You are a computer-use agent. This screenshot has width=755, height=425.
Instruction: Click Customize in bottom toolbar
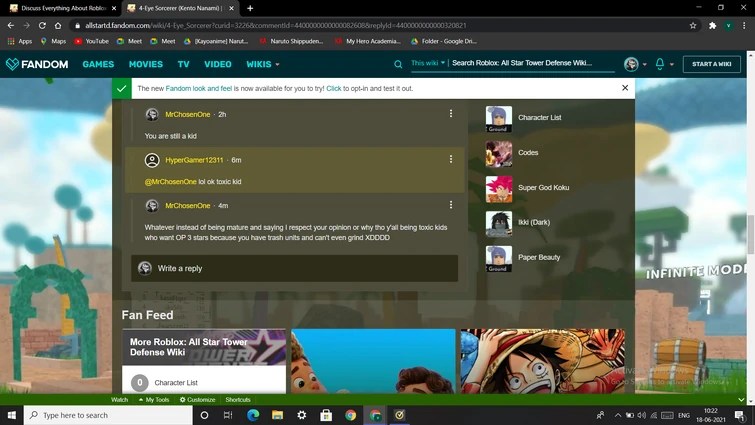(197, 399)
